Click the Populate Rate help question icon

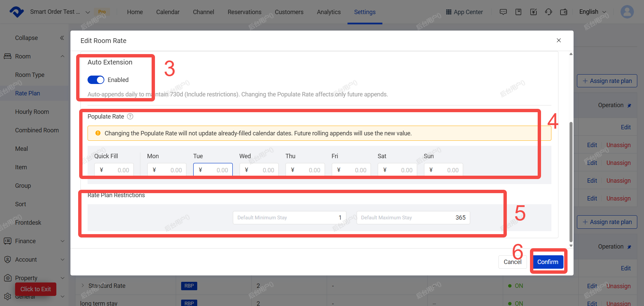[x=130, y=116]
